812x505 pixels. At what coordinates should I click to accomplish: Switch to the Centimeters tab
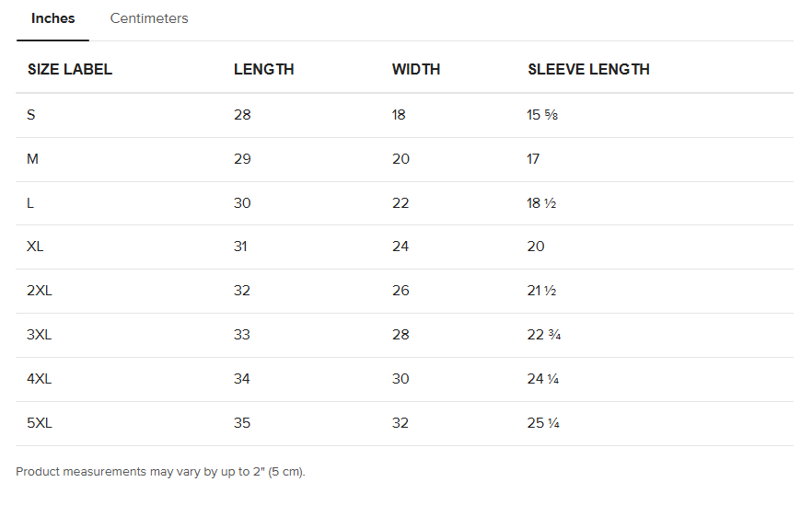(149, 18)
